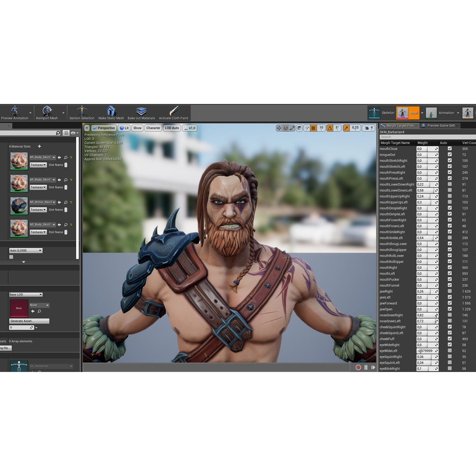
Task: Check Auto for jawRight morph target
Action: tap(450, 291)
